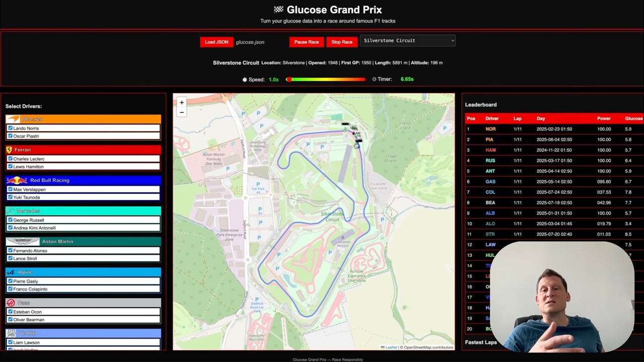The height and width of the screenshot is (362, 644).
Task: Click the Power column header
Action: [604, 119]
